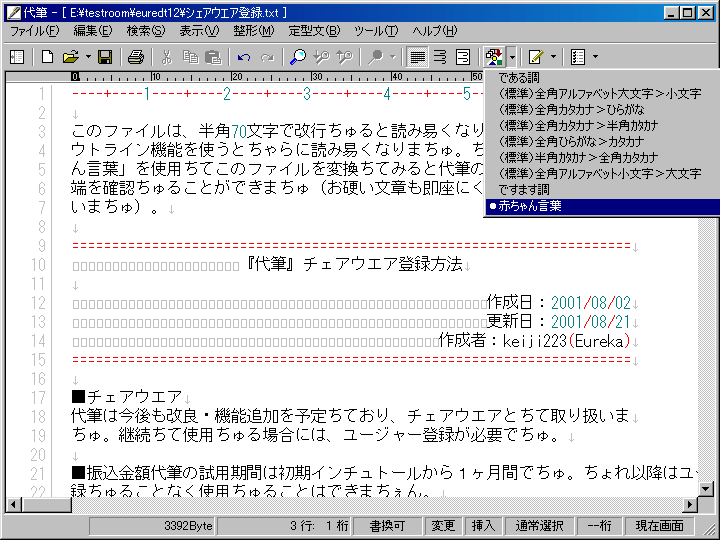Click the 書換可 status cell

coord(387,526)
